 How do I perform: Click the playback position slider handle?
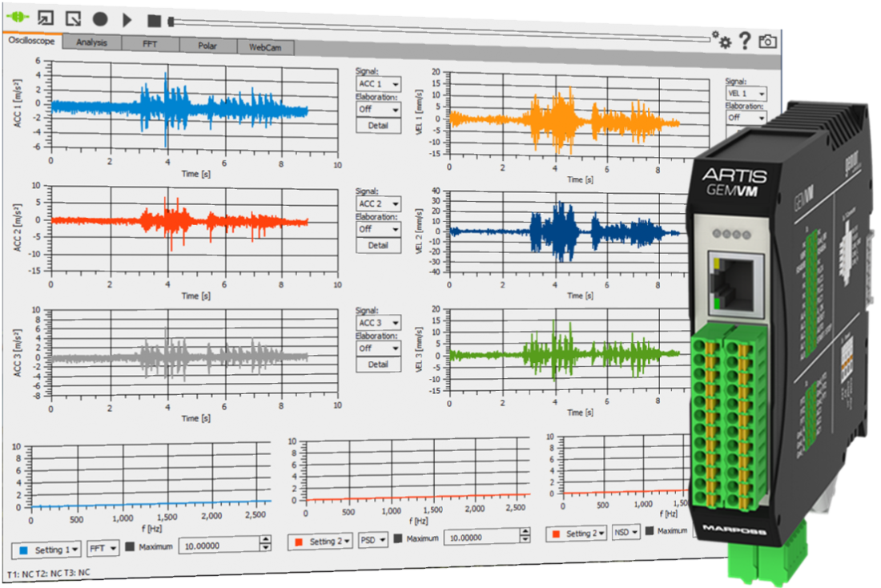[x=171, y=22]
